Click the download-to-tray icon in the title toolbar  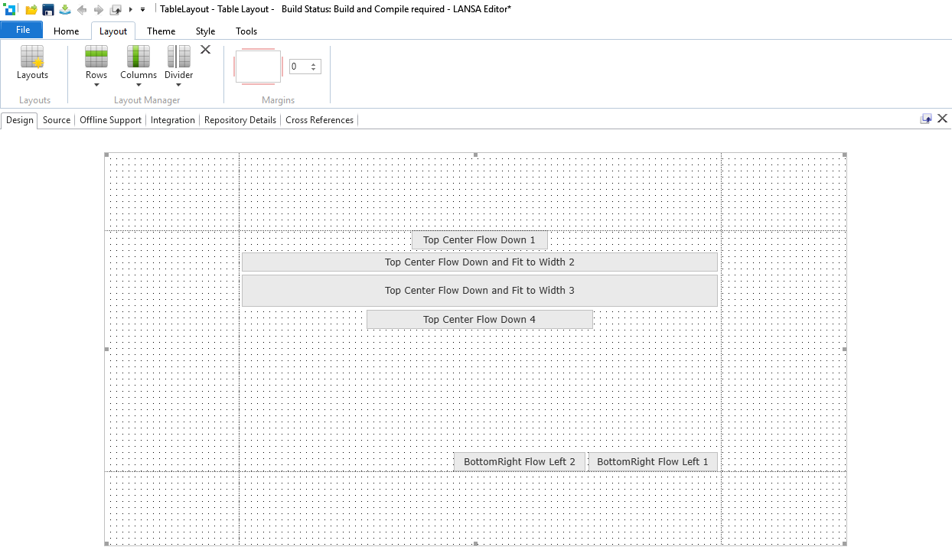tap(65, 9)
